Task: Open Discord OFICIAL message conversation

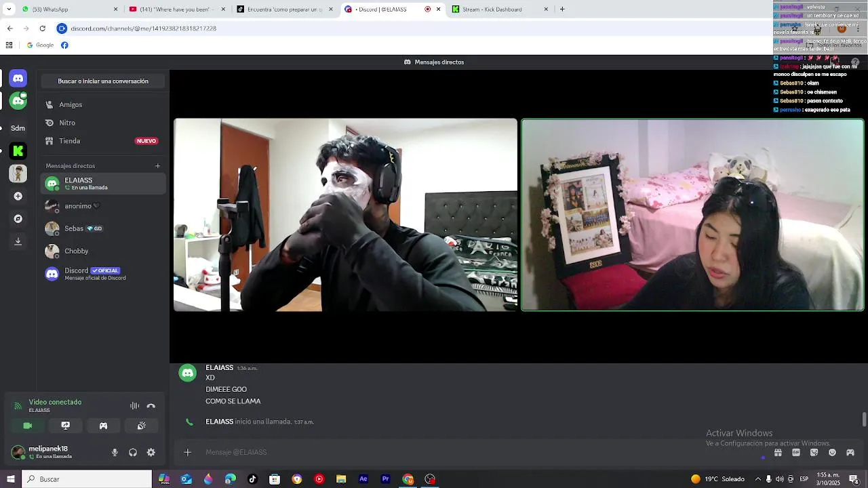Action: (103, 274)
